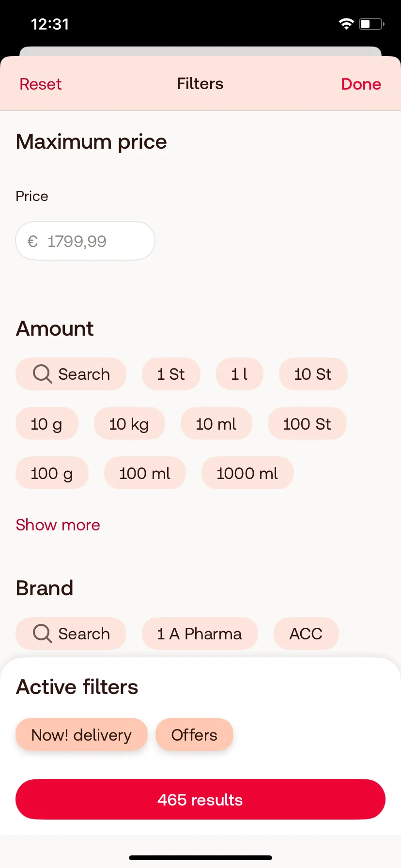This screenshot has width=401, height=868.
Task: Focus the maximum price input field
Action: tap(85, 241)
